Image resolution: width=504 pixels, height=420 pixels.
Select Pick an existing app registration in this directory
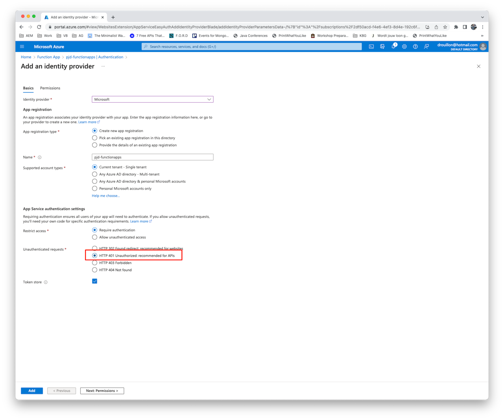click(x=94, y=138)
